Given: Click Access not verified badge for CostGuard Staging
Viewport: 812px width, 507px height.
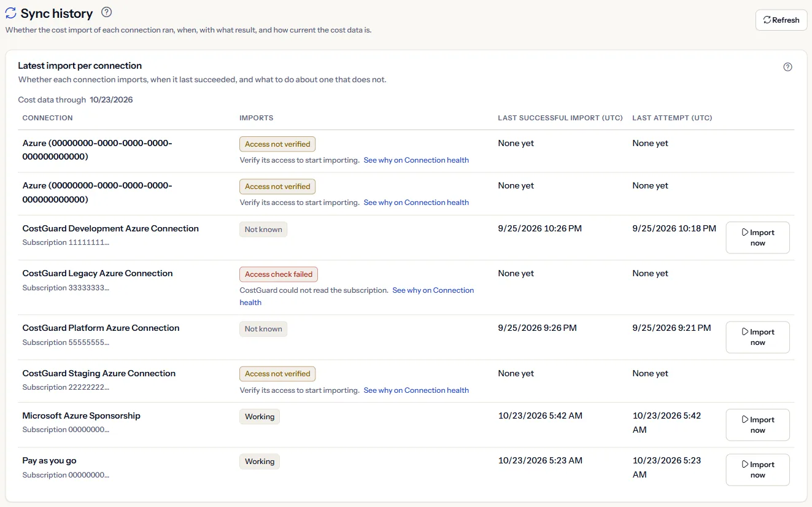Looking at the screenshot, I should (277, 374).
